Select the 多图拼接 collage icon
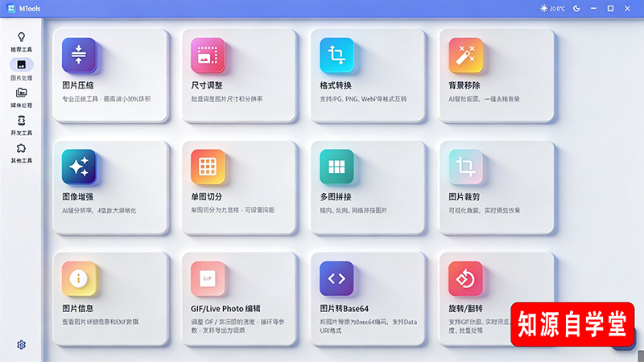This screenshot has height=362, width=644. (x=336, y=167)
